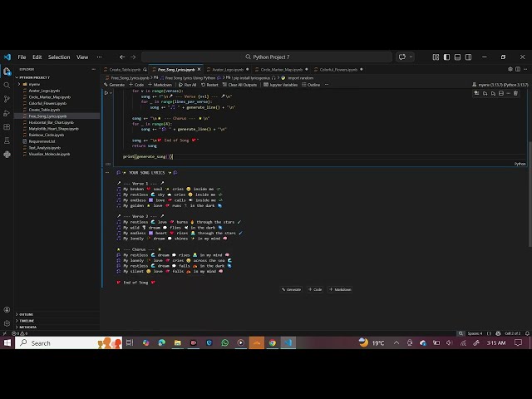Open the Extensions view

pyautogui.click(x=7, y=127)
